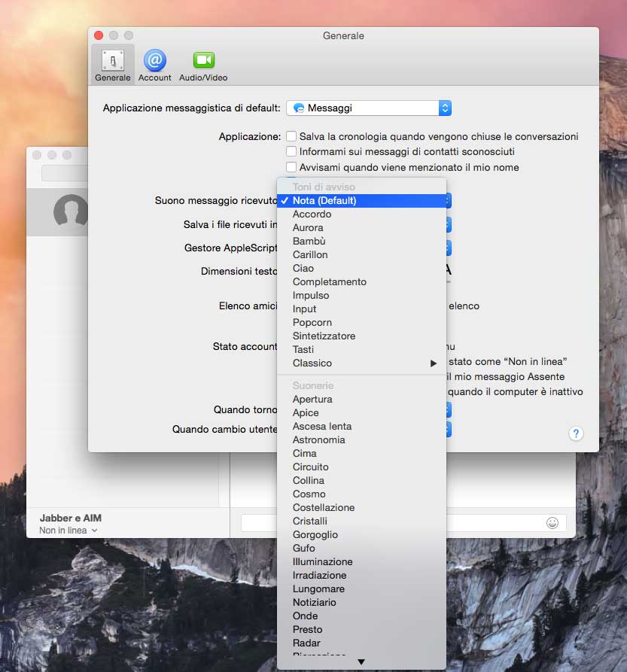Click the search field in Messages window

[x=64, y=173]
